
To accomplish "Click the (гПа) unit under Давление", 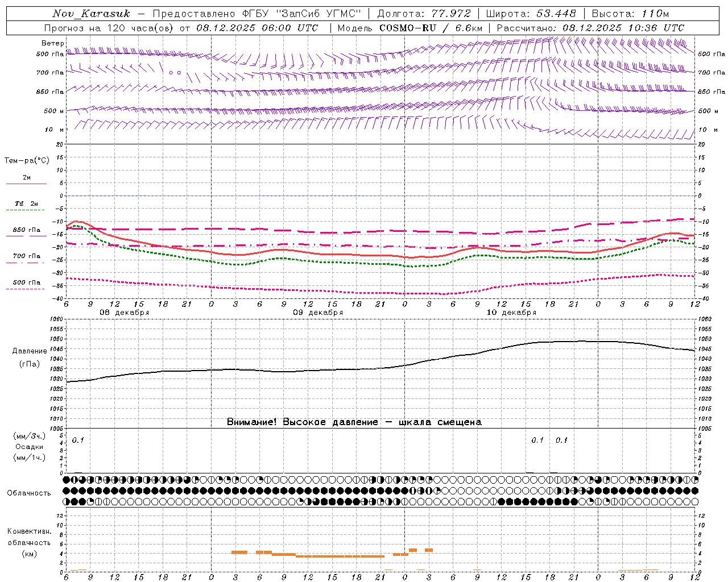I will 30,364.
